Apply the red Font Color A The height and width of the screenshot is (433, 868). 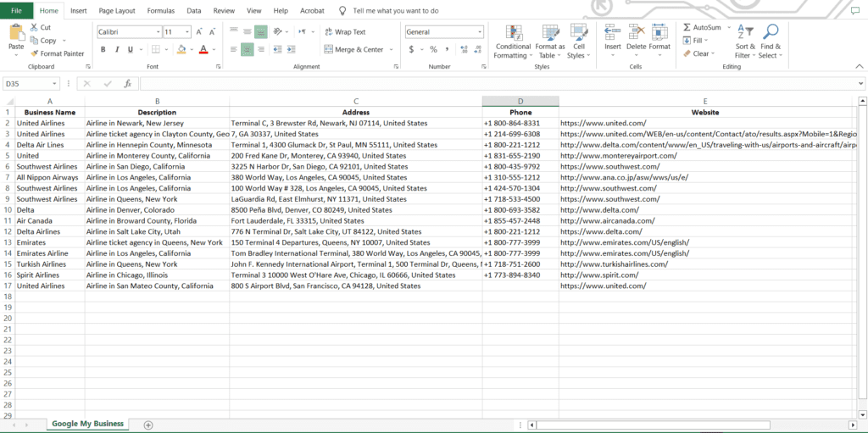pyautogui.click(x=203, y=49)
